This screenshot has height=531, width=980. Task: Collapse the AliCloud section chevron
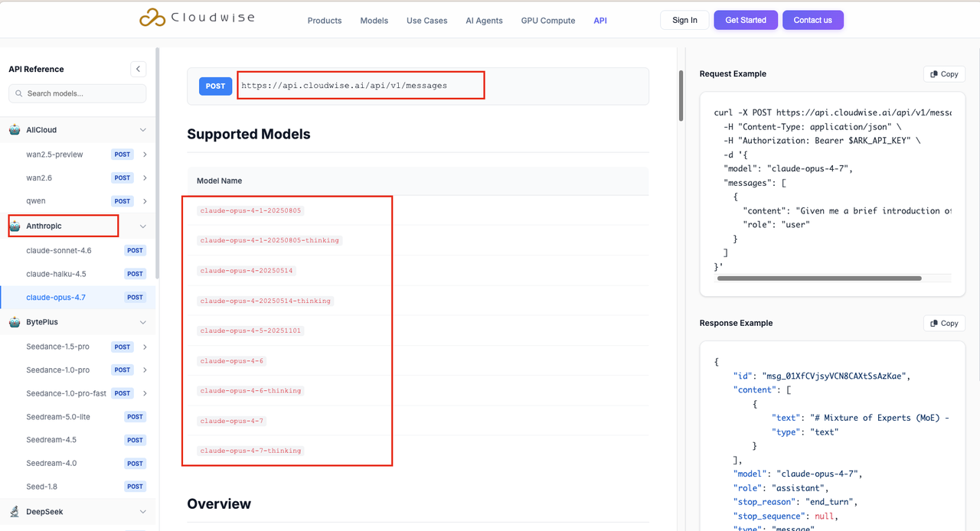click(142, 130)
